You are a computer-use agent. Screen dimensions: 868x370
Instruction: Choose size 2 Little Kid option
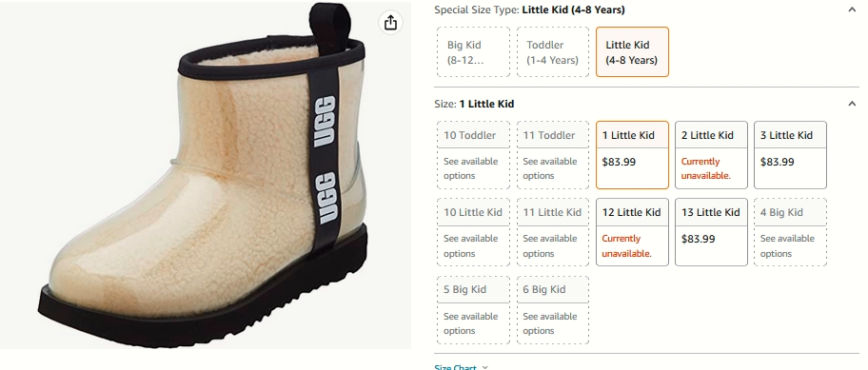pos(711,155)
